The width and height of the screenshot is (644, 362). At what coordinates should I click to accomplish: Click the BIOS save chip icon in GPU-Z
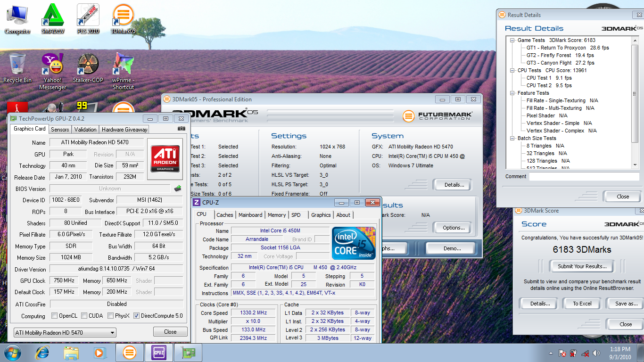tap(178, 189)
